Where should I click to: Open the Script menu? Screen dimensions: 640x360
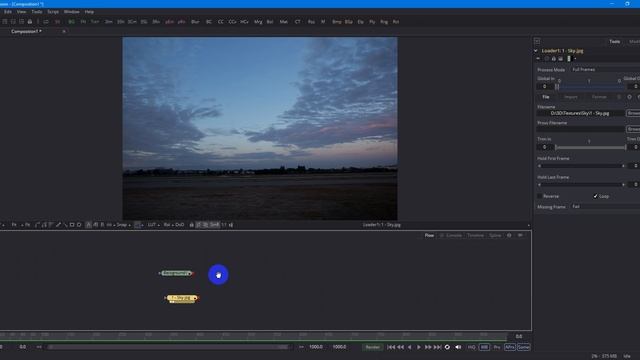pyautogui.click(x=53, y=12)
